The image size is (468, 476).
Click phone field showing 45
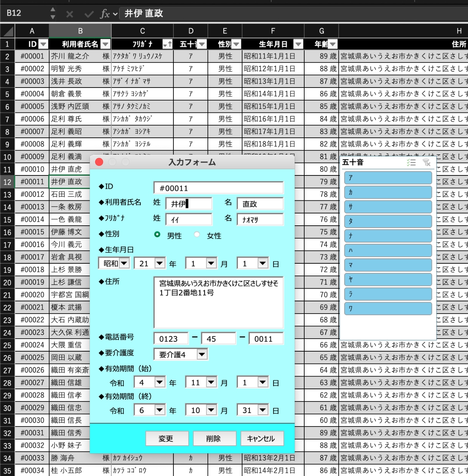click(218, 338)
